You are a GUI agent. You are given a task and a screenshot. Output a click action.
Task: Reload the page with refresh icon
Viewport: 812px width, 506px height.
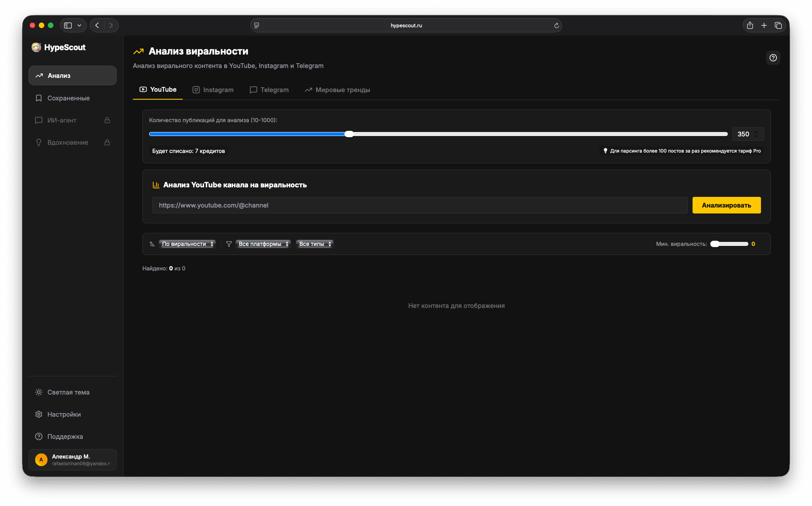[556, 25]
